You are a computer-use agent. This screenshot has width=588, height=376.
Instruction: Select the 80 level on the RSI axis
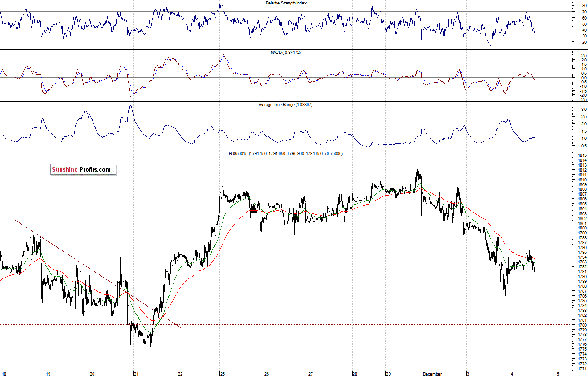click(x=584, y=6)
